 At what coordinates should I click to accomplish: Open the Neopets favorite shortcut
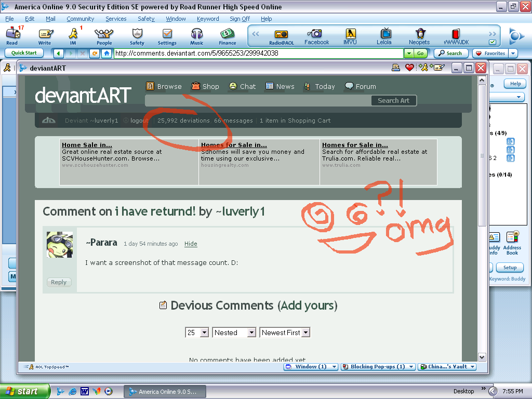[419, 37]
